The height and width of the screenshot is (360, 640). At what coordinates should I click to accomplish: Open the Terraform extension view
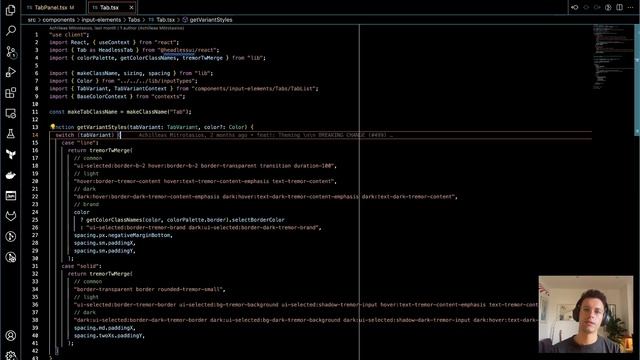(x=11, y=154)
